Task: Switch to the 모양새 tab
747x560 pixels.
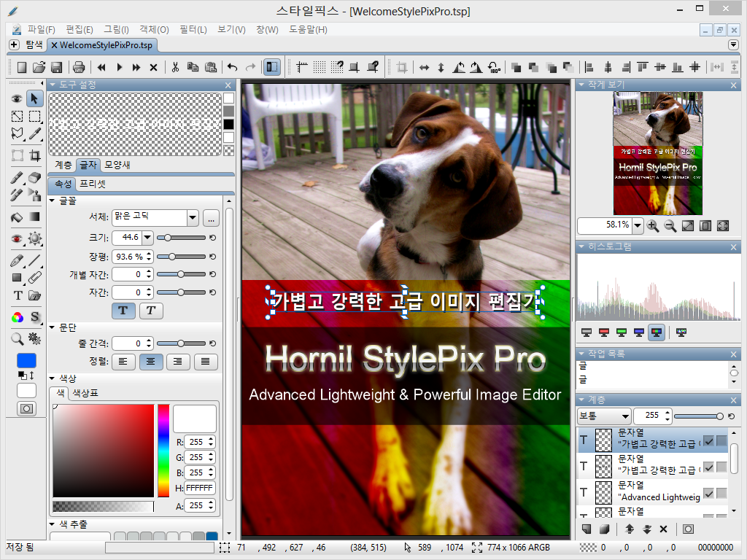Action: point(117,165)
